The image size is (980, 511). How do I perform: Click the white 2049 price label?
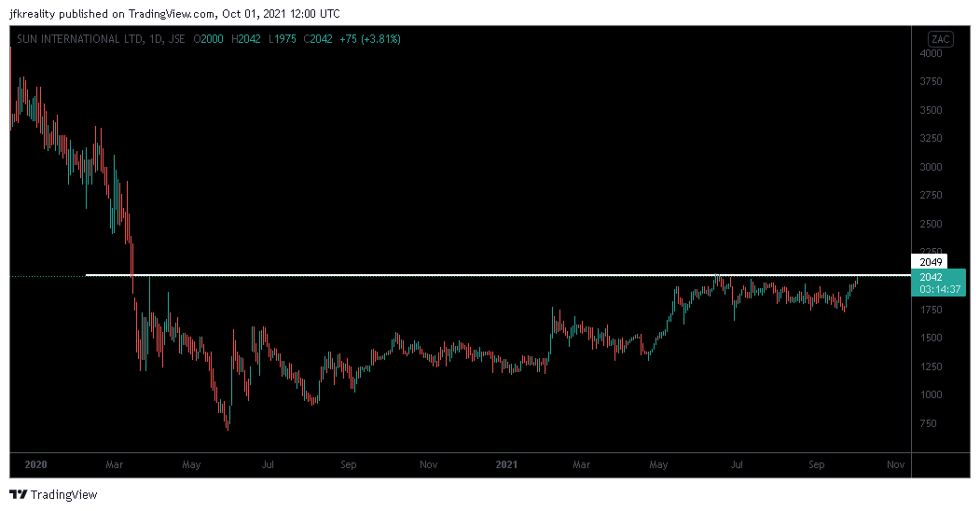930,262
